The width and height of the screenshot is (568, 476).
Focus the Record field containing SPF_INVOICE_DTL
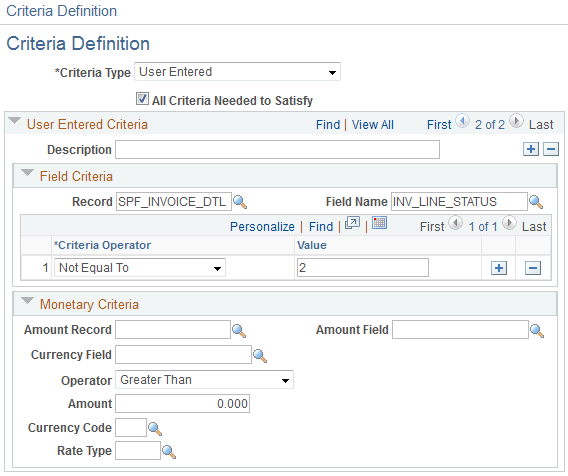tap(174, 201)
